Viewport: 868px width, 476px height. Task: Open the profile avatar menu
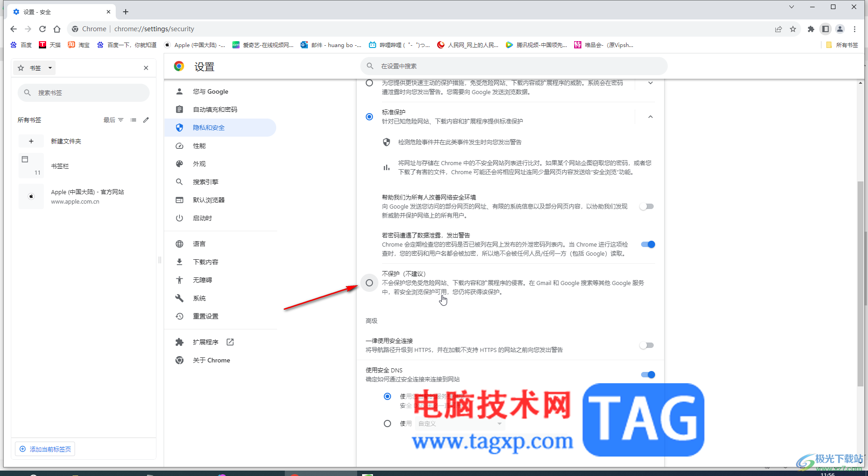[x=840, y=29]
